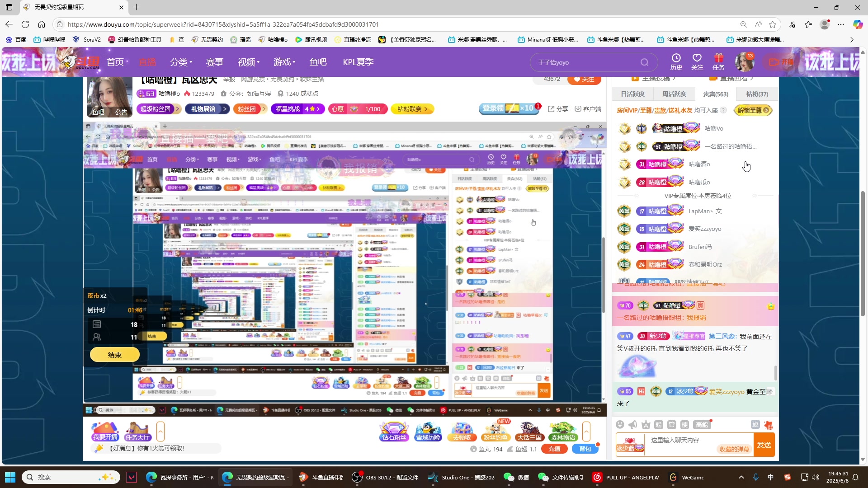The image size is (868, 488).
Task: Toggle the volume speaker icon in tray
Action: click(816, 477)
